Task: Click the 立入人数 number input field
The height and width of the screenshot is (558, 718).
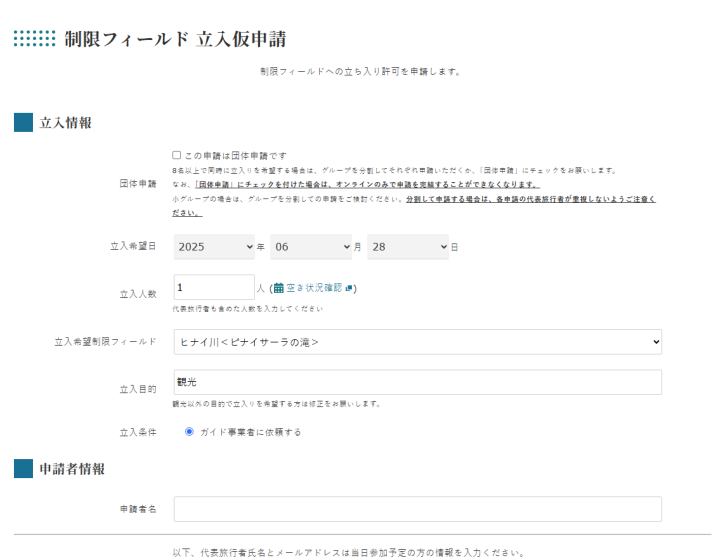Action: [x=214, y=288]
